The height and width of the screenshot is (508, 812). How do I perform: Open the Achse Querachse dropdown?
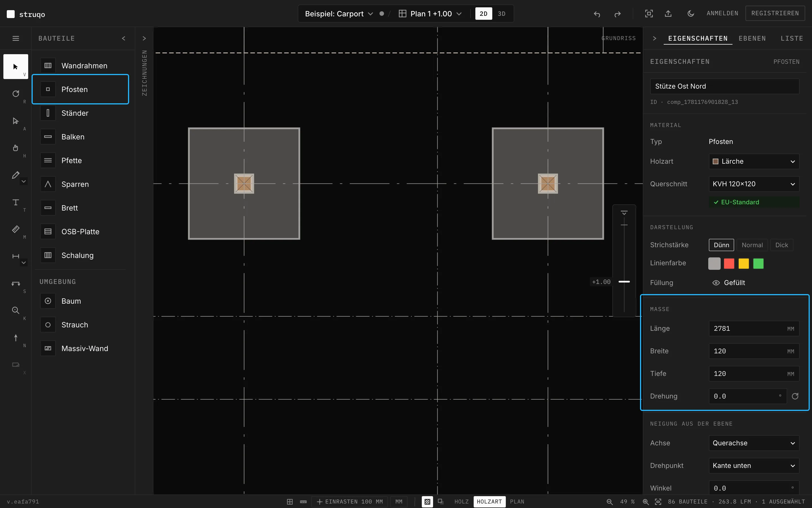[754, 443]
